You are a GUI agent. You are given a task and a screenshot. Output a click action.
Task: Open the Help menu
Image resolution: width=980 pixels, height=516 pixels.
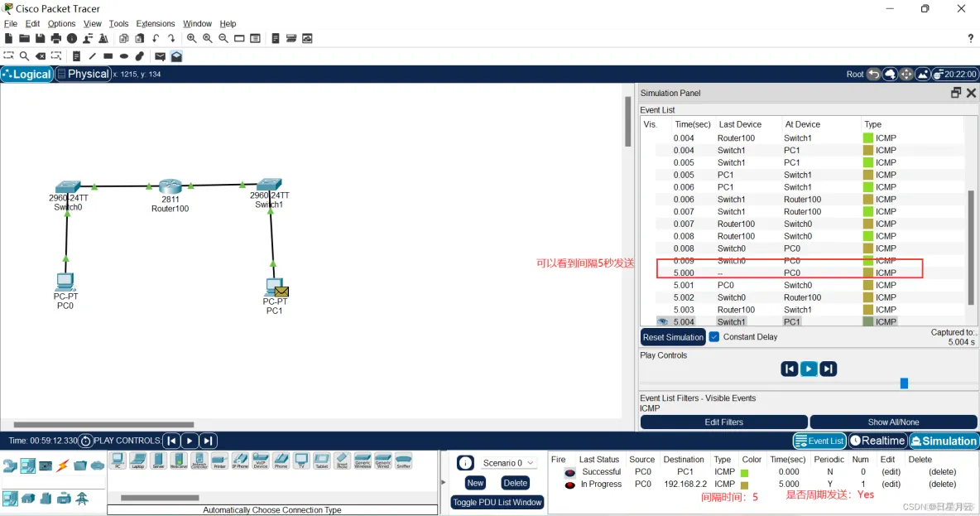[x=228, y=24]
